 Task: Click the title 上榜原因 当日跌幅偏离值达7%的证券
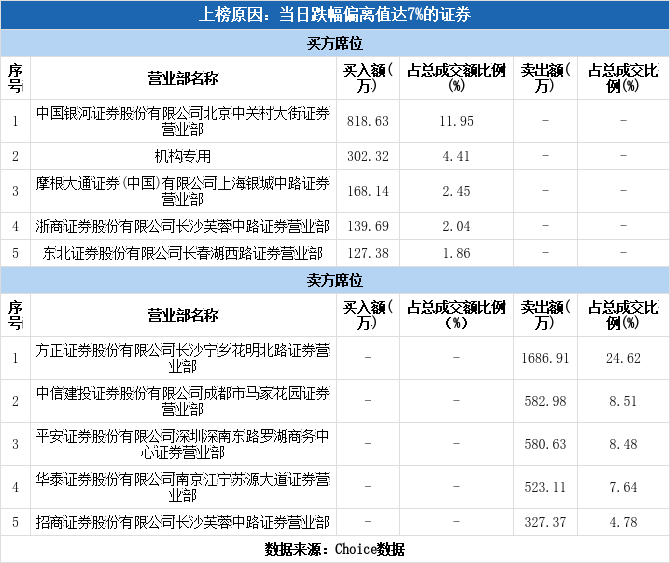click(335, 15)
